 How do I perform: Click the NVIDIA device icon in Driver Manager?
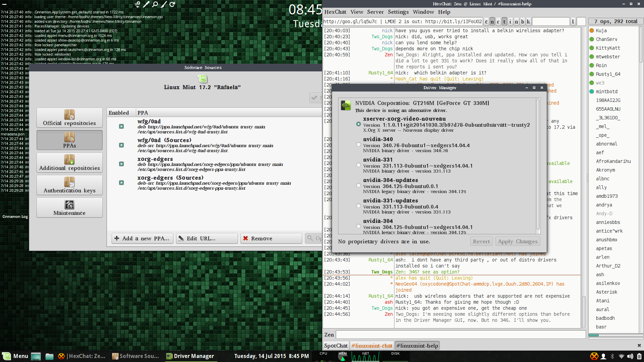point(346,105)
